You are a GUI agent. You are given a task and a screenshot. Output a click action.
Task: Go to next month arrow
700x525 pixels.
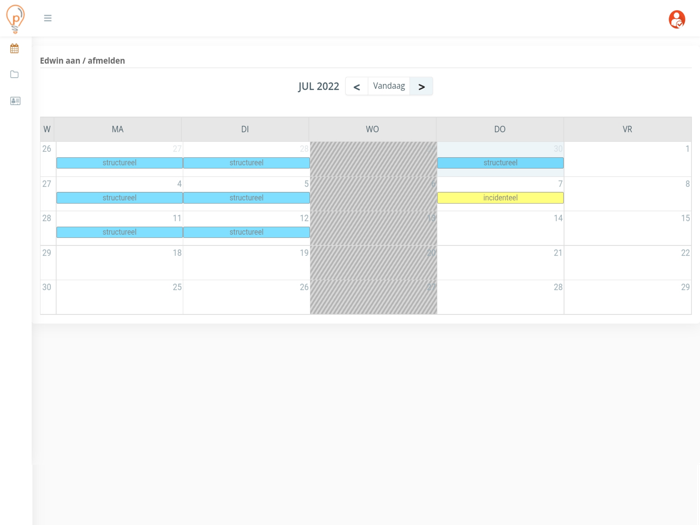point(421,87)
